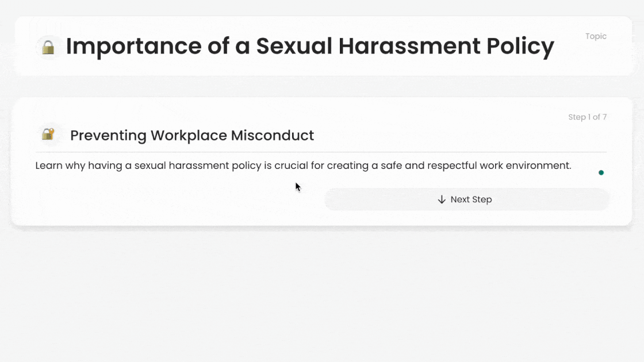The height and width of the screenshot is (362, 644).
Task: Click 'sexual harassment policy' in the description sentence
Action: (x=197, y=165)
